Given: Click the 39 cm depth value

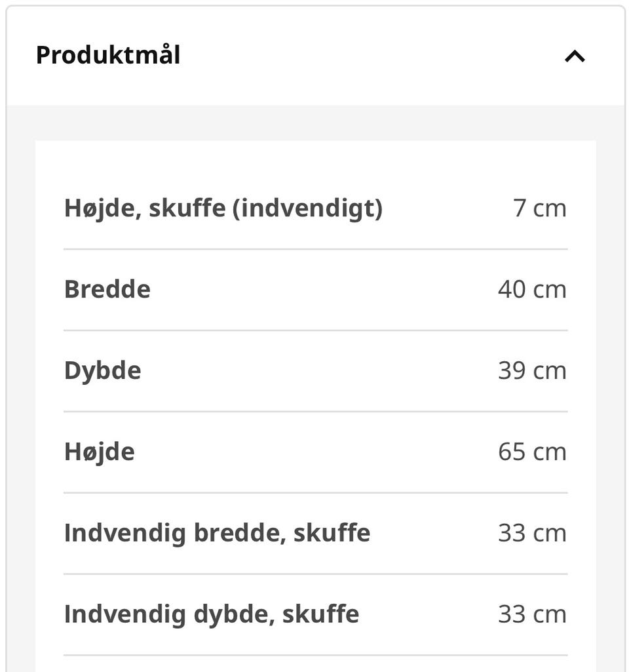Looking at the screenshot, I should (x=532, y=370).
